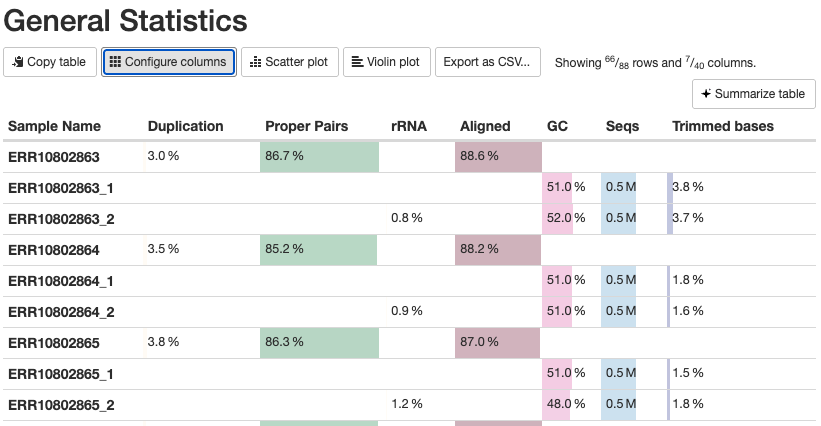
Task: Sort by Trimmed bases column header
Action: pyautogui.click(x=722, y=126)
